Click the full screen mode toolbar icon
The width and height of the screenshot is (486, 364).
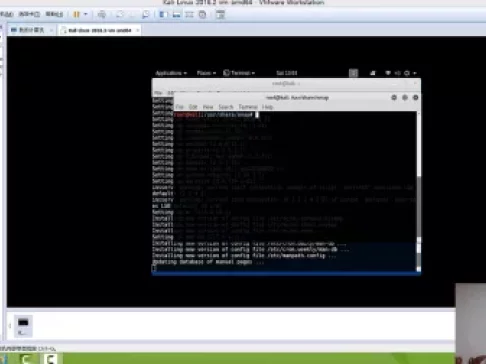[189, 14]
